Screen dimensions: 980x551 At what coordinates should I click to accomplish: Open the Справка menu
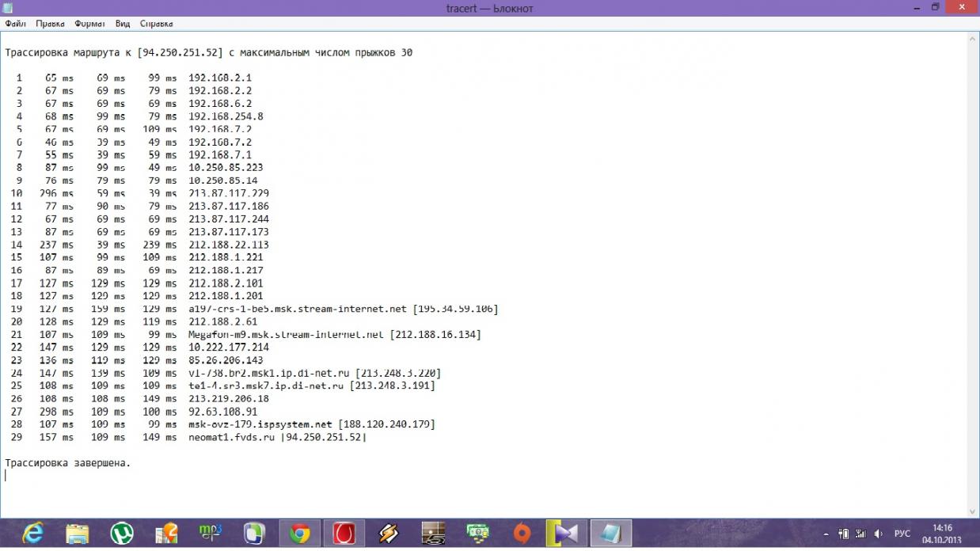[156, 24]
